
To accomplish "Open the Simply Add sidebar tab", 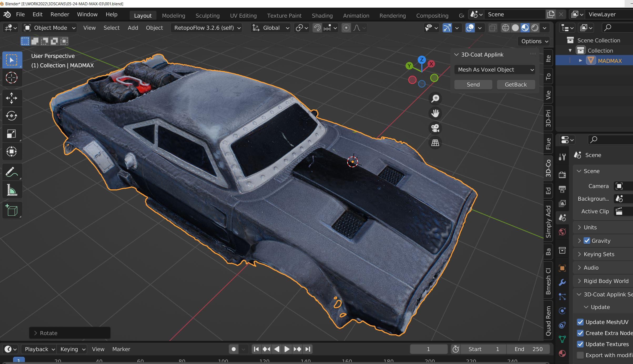I will click(548, 222).
